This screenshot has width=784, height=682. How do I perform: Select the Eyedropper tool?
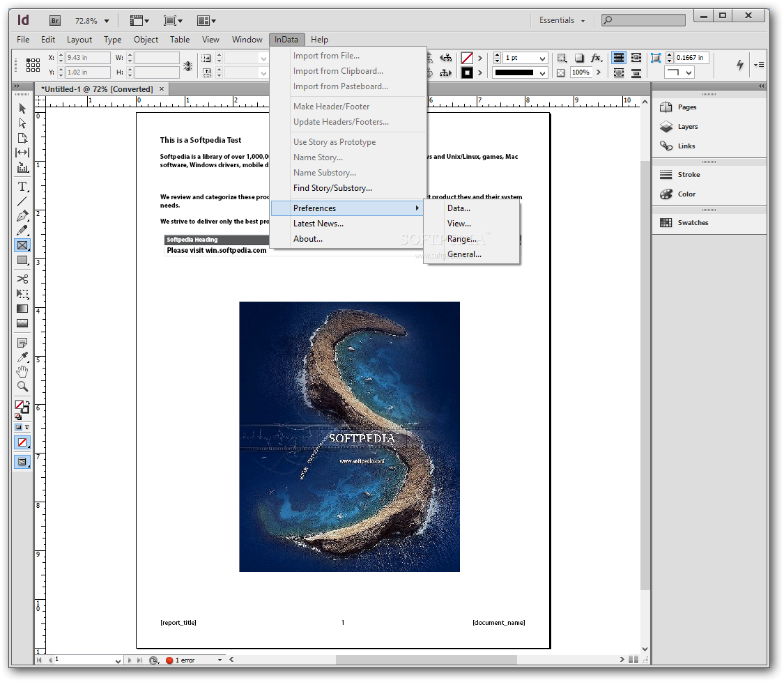point(22,357)
